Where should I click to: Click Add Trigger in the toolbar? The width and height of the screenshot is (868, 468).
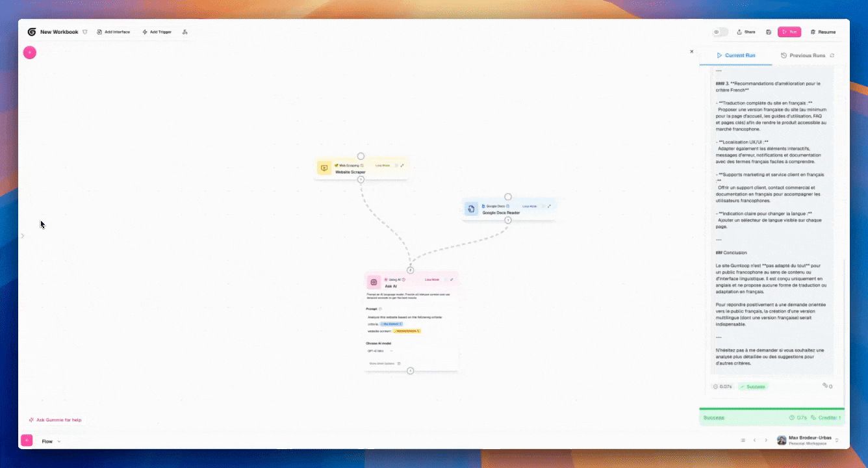pyautogui.click(x=157, y=32)
